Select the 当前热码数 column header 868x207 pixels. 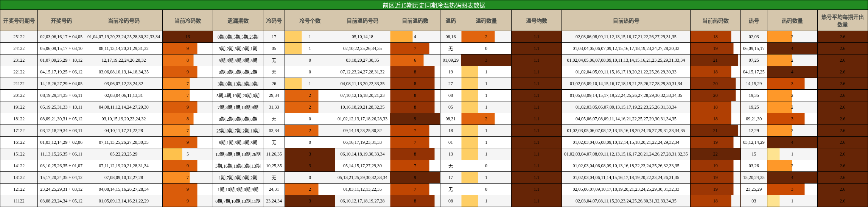tap(716, 21)
